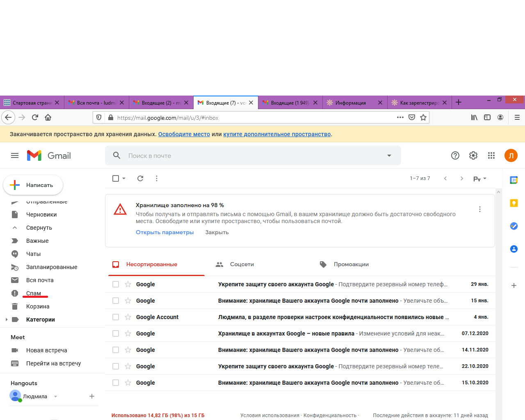525x420 pixels.
Task: Click the Поиск в почте search field
Action: (x=253, y=155)
